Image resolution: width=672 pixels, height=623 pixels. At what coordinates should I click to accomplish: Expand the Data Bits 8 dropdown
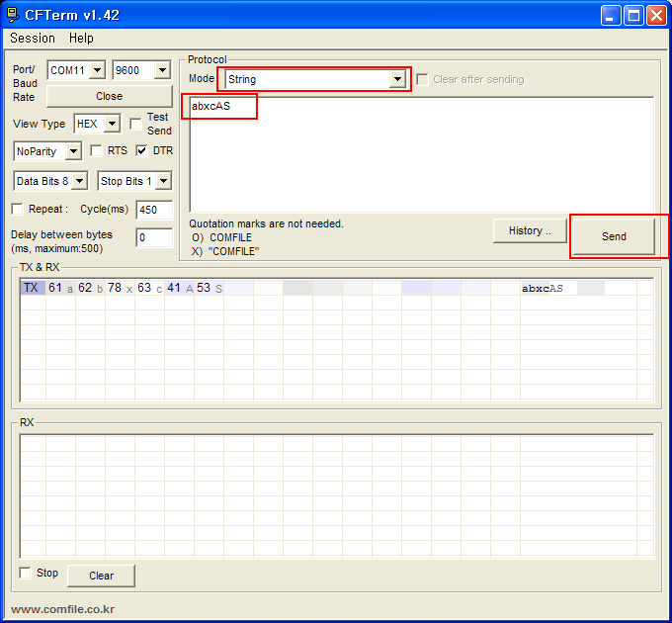[79, 181]
